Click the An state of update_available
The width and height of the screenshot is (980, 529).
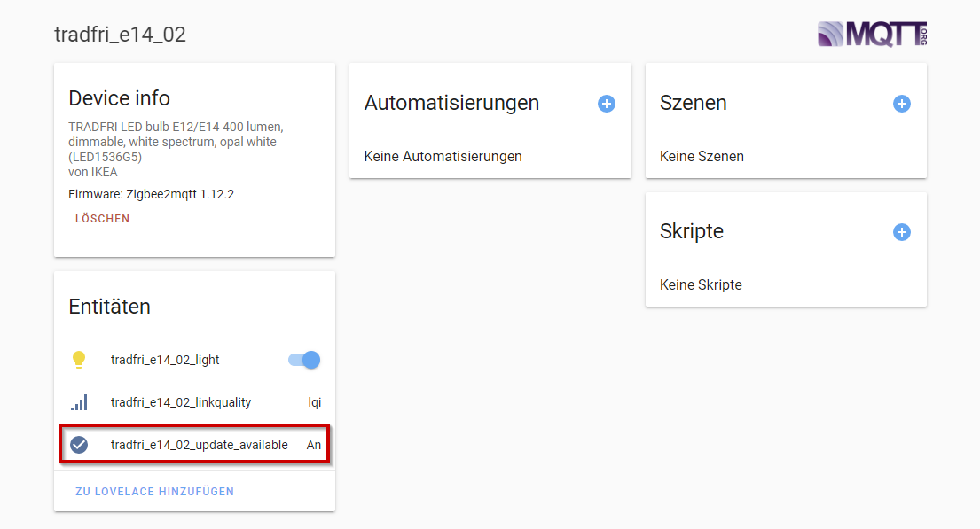(313, 444)
